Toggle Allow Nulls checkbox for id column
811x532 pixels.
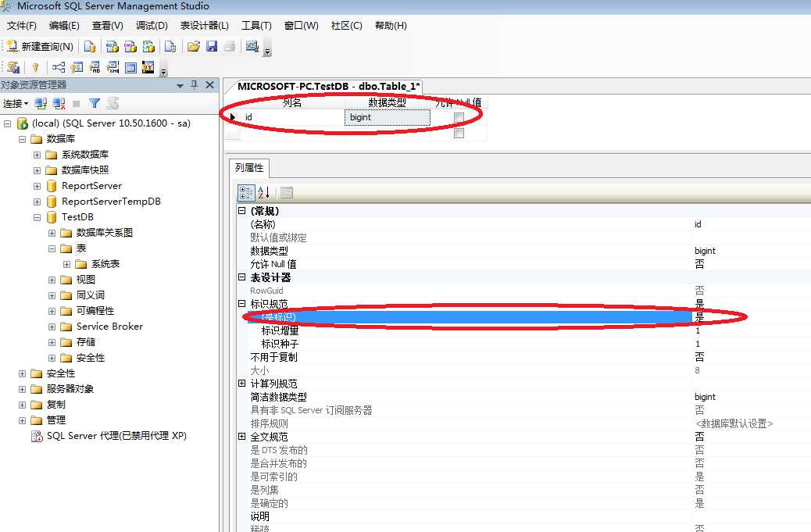tap(459, 117)
